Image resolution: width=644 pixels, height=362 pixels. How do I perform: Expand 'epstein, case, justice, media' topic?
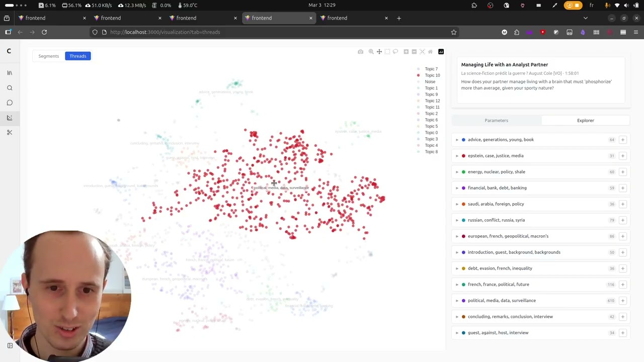click(x=457, y=156)
